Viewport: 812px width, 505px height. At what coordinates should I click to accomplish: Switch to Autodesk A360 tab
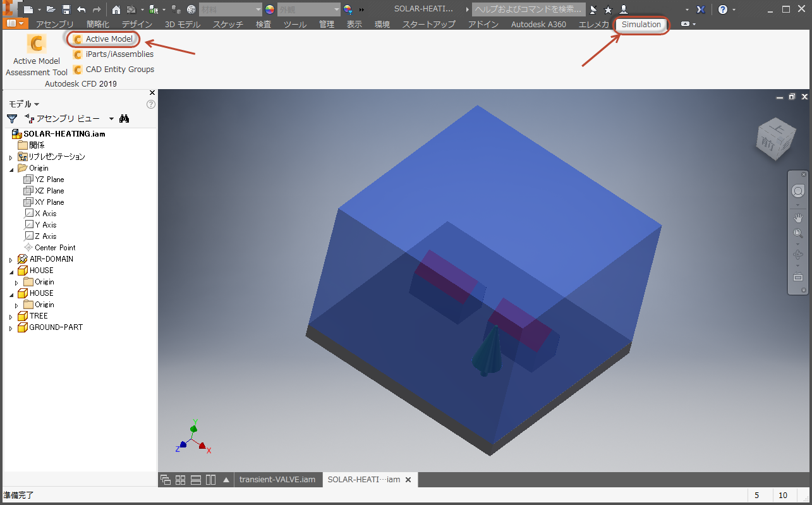538,25
